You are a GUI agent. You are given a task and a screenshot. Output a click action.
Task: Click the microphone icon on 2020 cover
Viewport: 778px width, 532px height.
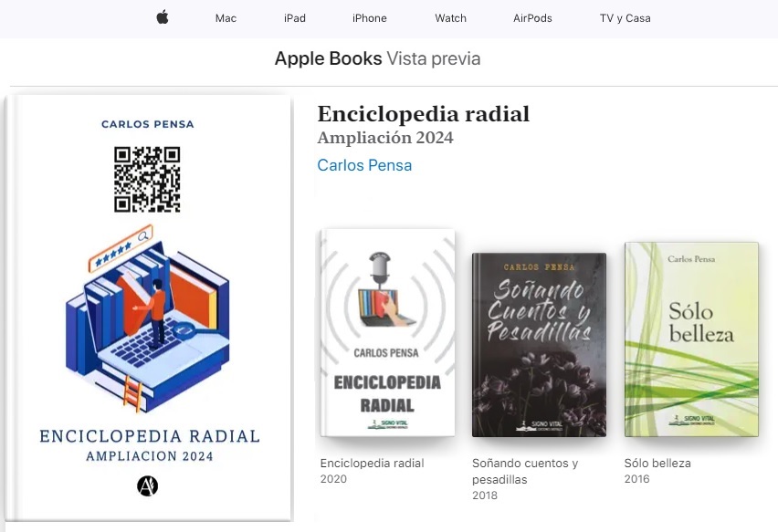tap(380, 269)
